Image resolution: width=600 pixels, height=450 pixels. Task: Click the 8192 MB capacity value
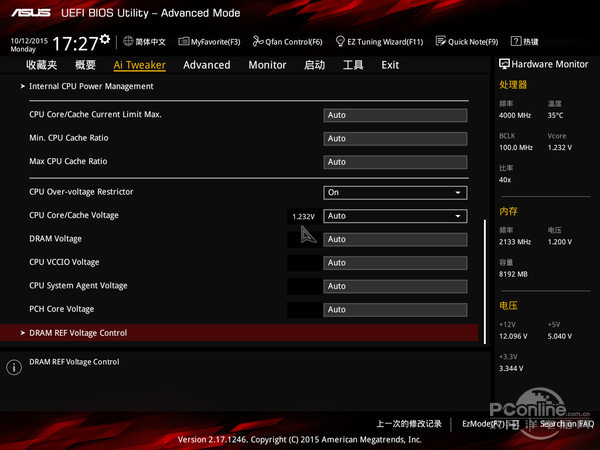513,274
